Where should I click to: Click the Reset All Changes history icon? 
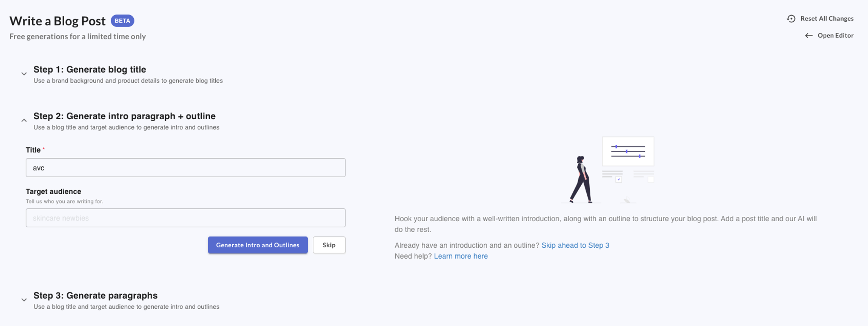[791, 19]
